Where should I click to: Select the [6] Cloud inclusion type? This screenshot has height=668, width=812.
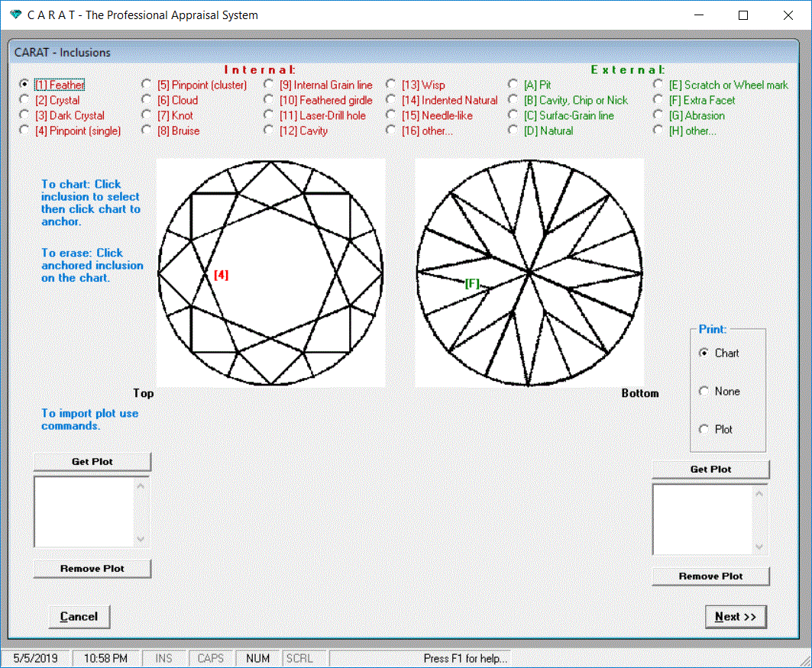(x=147, y=100)
